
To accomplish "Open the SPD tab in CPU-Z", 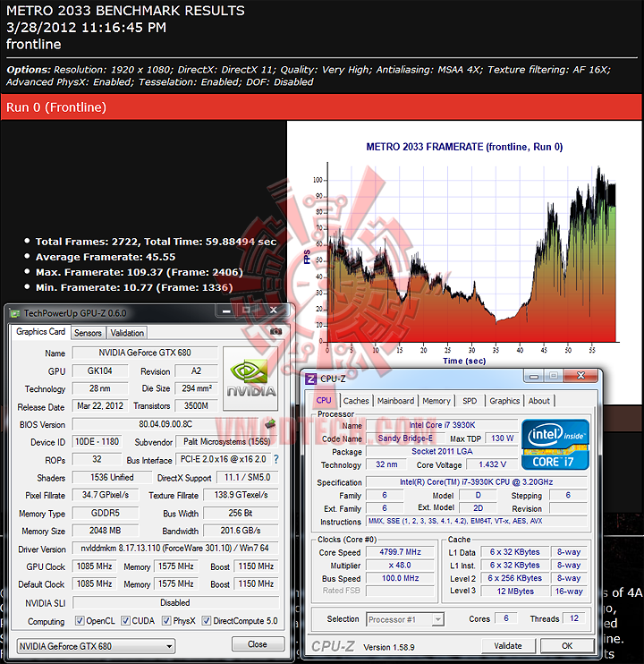I will click(x=470, y=401).
